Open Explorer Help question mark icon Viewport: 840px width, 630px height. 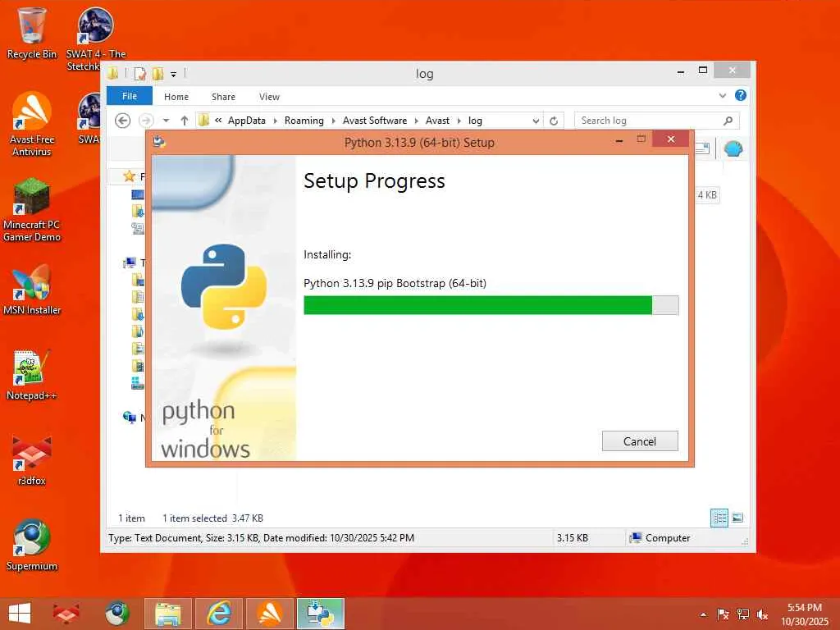[x=741, y=95]
